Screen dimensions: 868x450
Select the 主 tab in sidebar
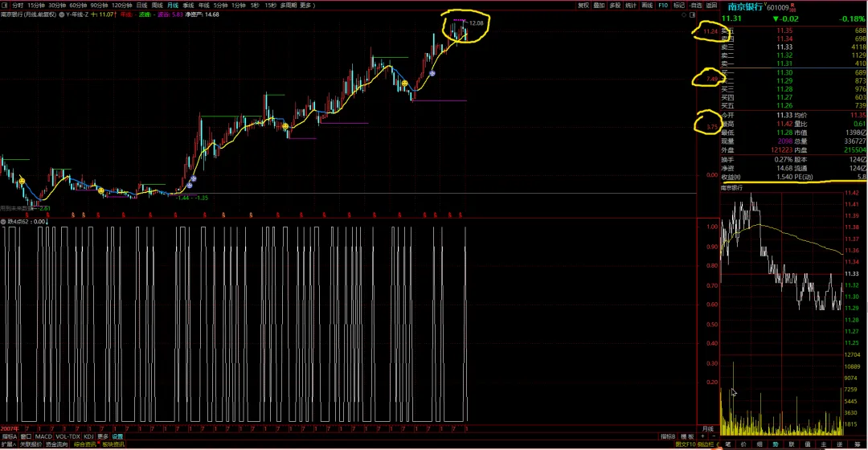click(x=824, y=444)
